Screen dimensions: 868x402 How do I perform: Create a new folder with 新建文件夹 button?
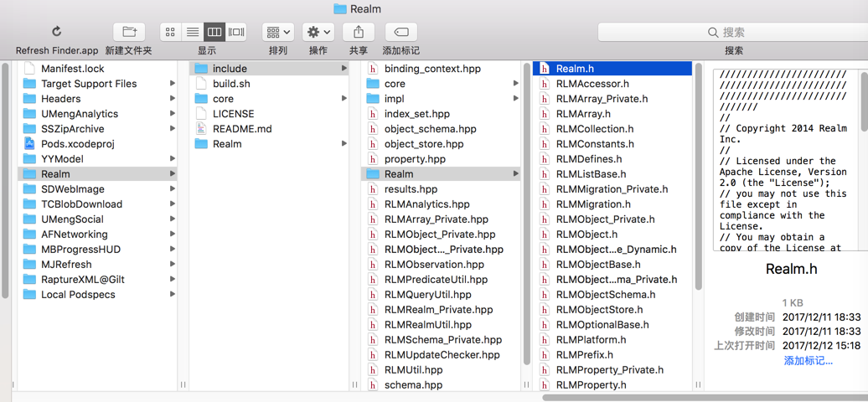[129, 32]
